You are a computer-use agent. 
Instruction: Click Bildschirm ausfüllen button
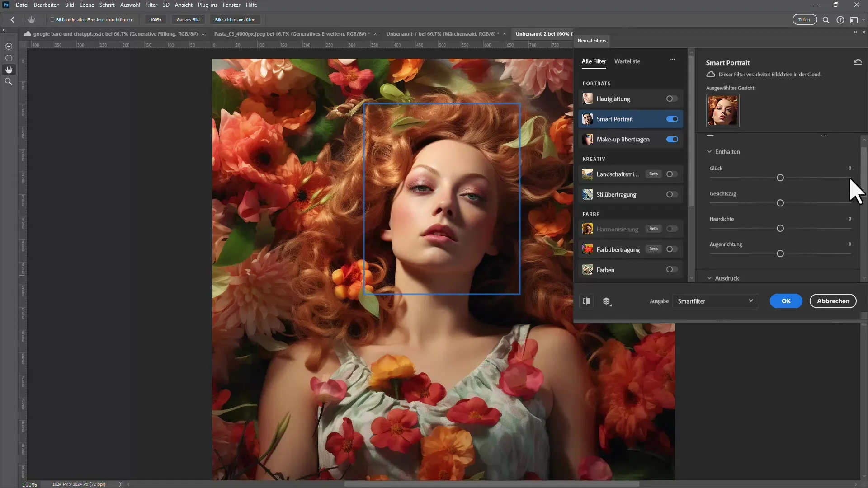(235, 19)
